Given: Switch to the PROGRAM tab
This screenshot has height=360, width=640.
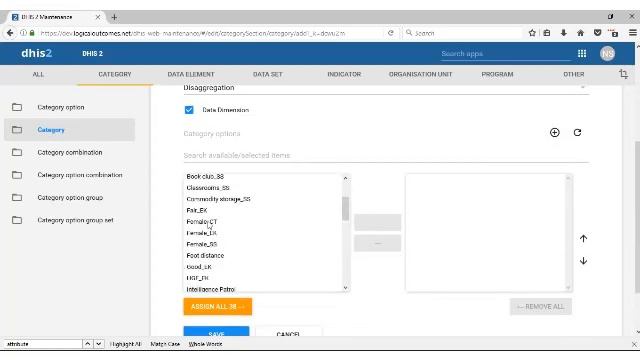Looking at the screenshot, I should pos(497,74).
